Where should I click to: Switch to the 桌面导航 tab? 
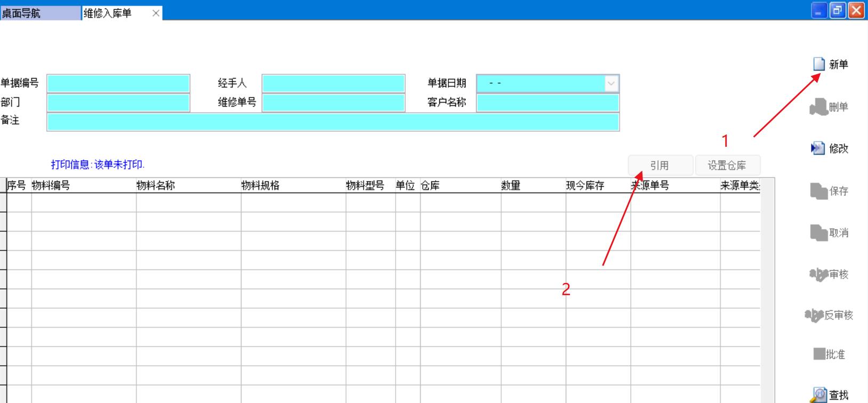pos(40,13)
